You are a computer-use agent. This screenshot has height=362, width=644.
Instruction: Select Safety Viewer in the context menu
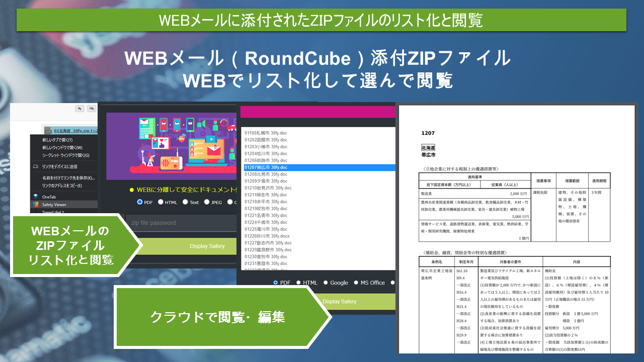coord(64,205)
